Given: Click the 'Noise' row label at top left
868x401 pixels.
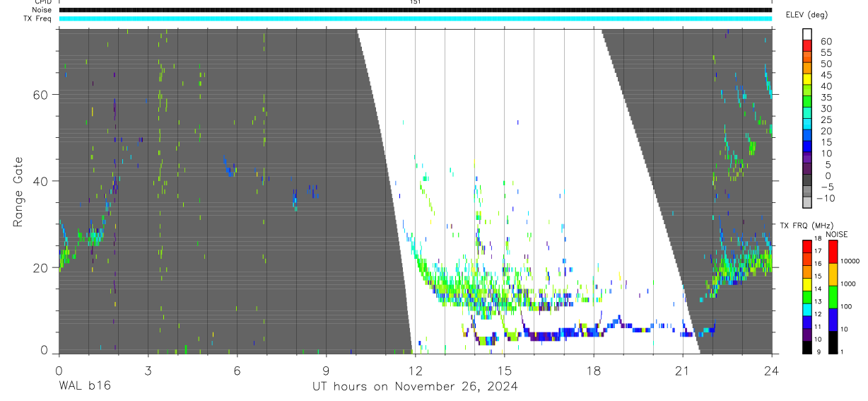Looking at the screenshot, I should click(42, 10).
